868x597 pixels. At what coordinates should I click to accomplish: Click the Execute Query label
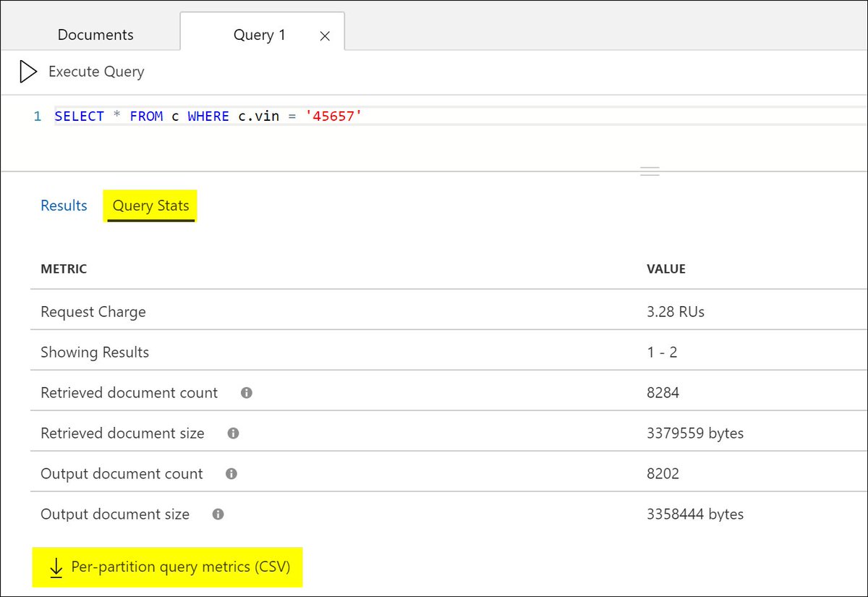click(x=96, y=72)
